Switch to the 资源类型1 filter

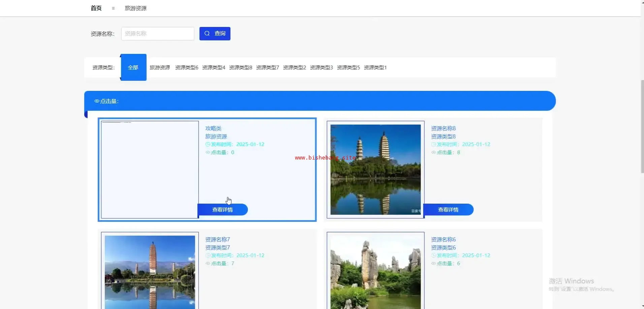(375, 68)
